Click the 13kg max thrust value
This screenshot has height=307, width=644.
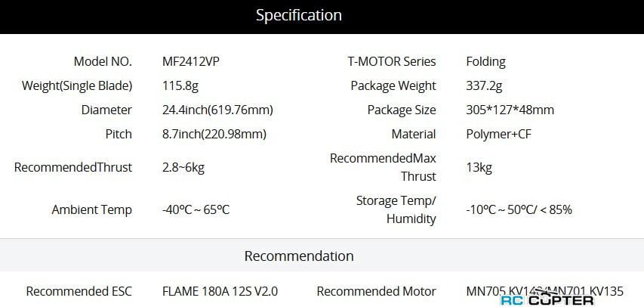coord(479,168)
